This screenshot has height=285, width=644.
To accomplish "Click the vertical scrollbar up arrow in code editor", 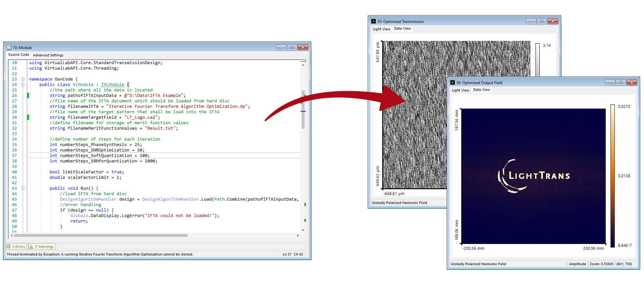I will coord(303,65).
